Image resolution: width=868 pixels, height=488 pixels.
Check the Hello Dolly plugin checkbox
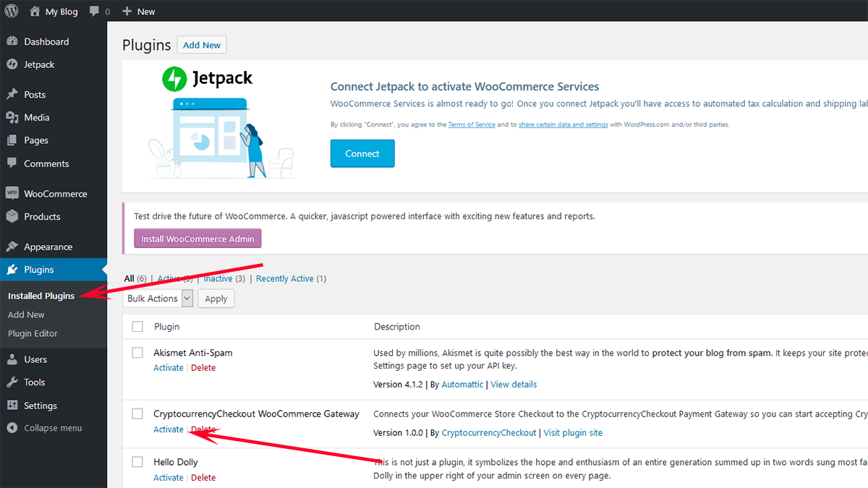tap(137, 462)
